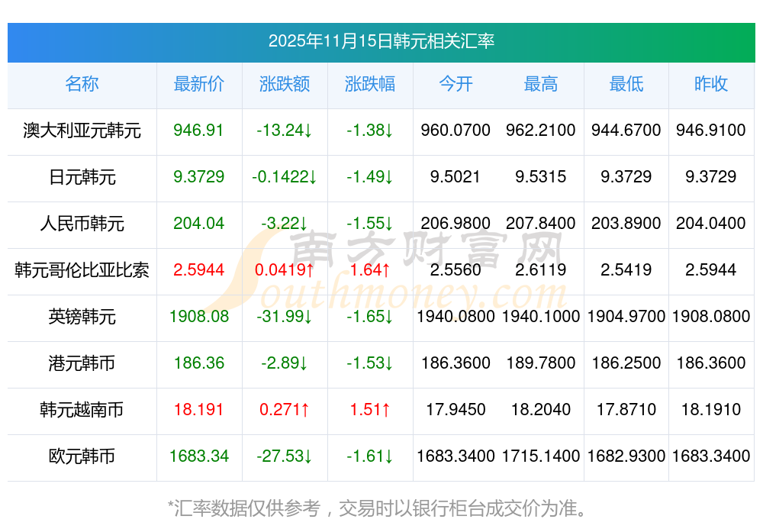The height and width of the screenshot is (532, 763).
Task: Select high value 2.6119
Action: pos(541,269)
